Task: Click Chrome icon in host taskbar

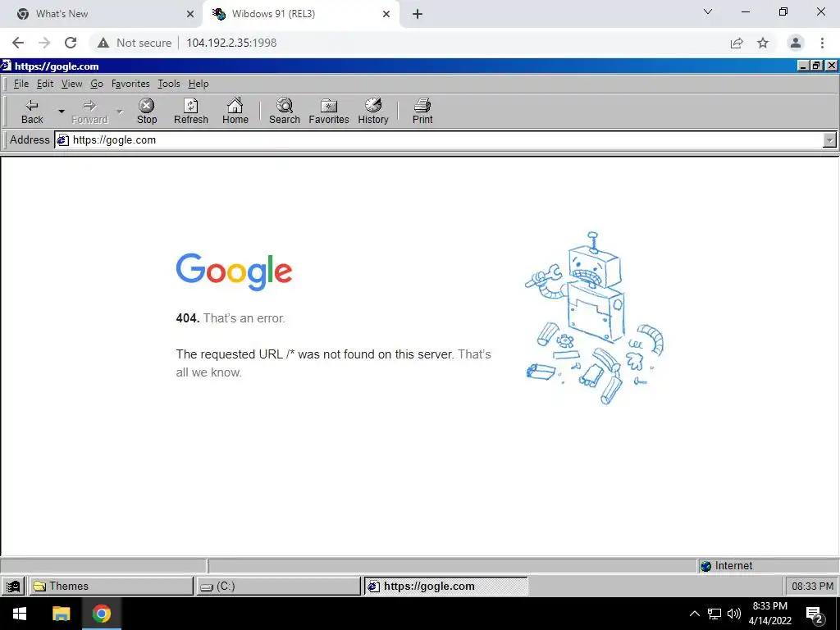Action: coord(101,614)
